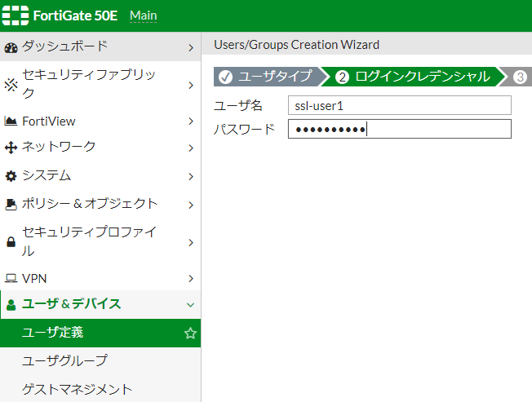Image resolution: width=532 pixels, height=402 pixels.
Task: Click the ユーザ名 label
Action: coord(238,105)
